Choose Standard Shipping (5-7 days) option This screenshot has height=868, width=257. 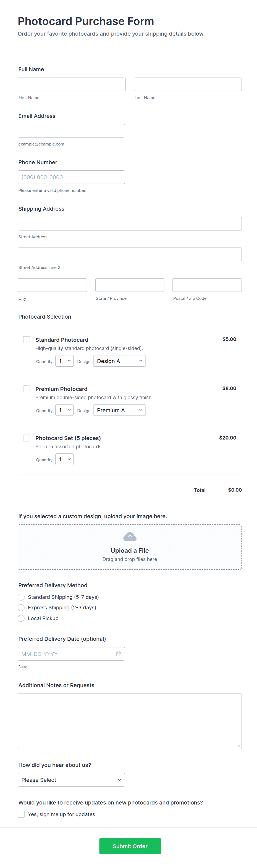point(21,597)
